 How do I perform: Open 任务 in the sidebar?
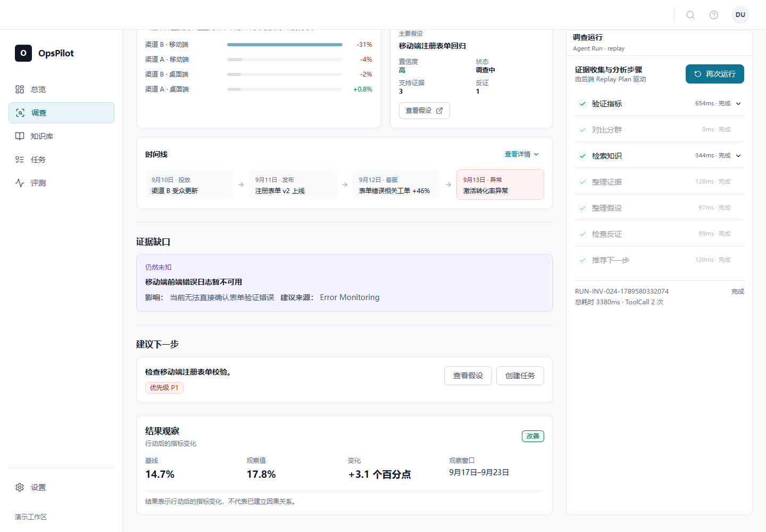tap(61, 160)
